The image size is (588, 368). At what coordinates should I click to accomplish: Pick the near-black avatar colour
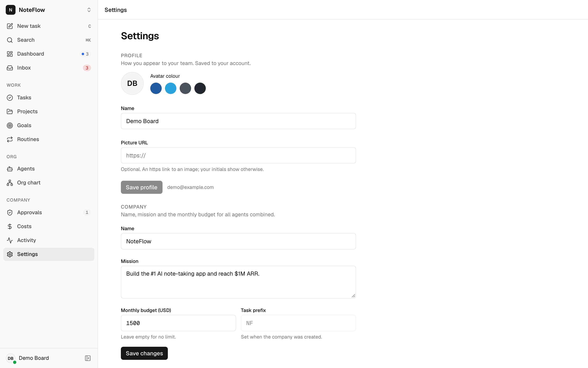point(200,88)
